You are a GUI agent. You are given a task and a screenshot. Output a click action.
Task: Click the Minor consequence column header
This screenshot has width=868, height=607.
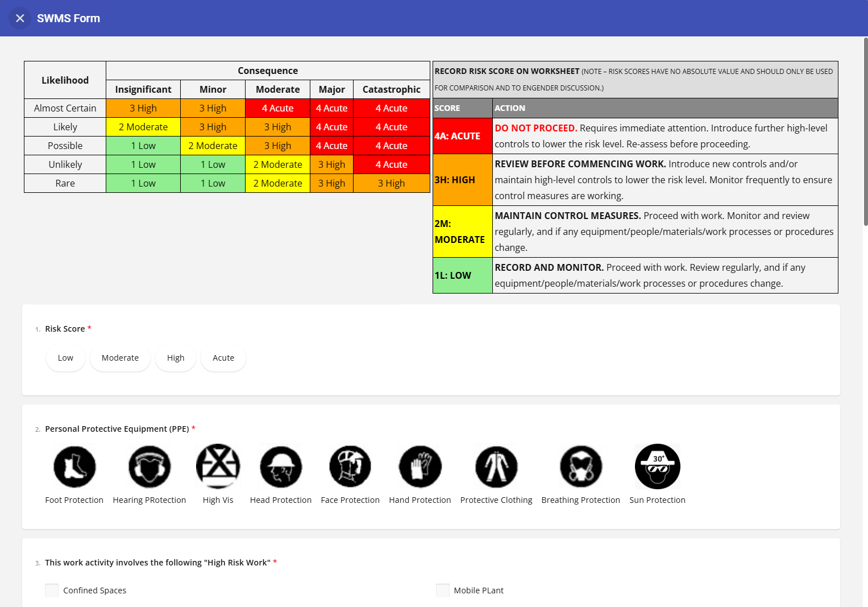[213, 89]
